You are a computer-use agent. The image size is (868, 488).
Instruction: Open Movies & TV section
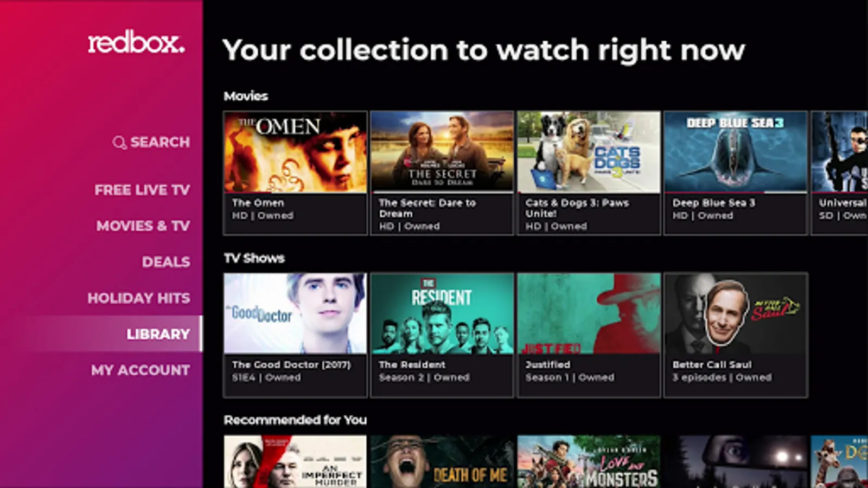tap(143, 226)
